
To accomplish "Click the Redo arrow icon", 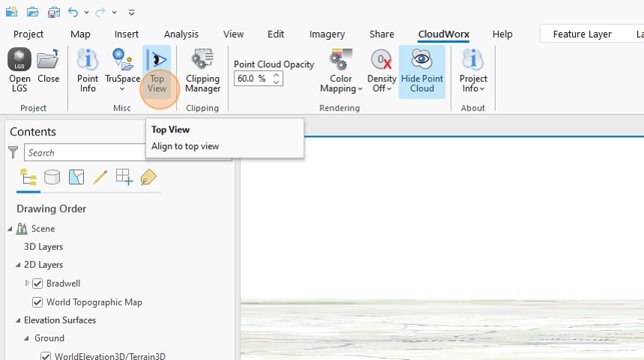I will coord(100,13).
